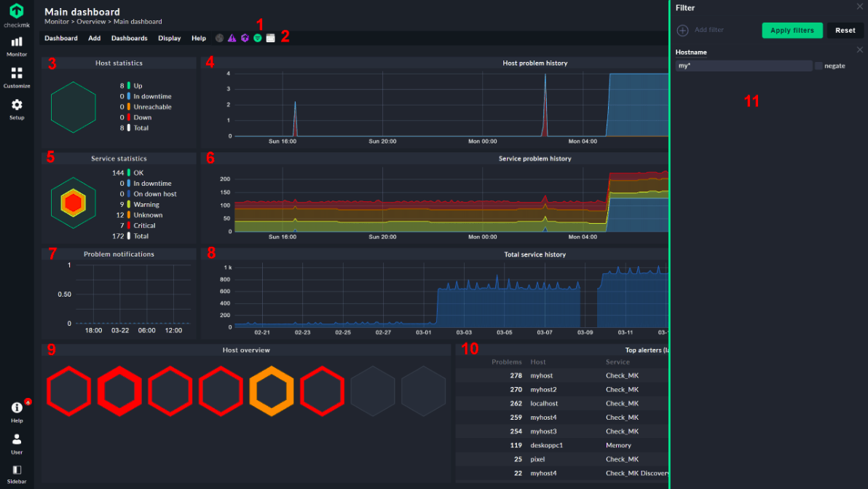Click host 'myhost2' in Top alerters
The width and height of the screenshot is (868, 489).
[x=544, y=390]
